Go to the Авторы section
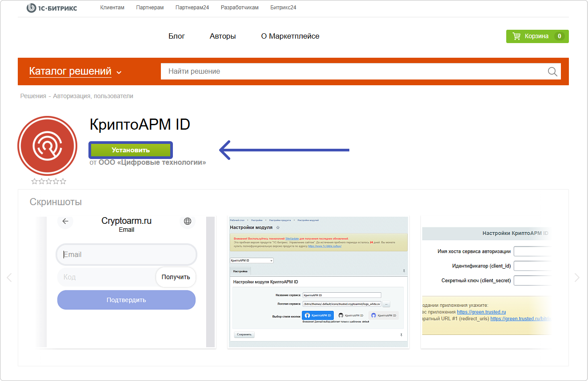The height and width of the screenshot is (381, 588). 223,36
